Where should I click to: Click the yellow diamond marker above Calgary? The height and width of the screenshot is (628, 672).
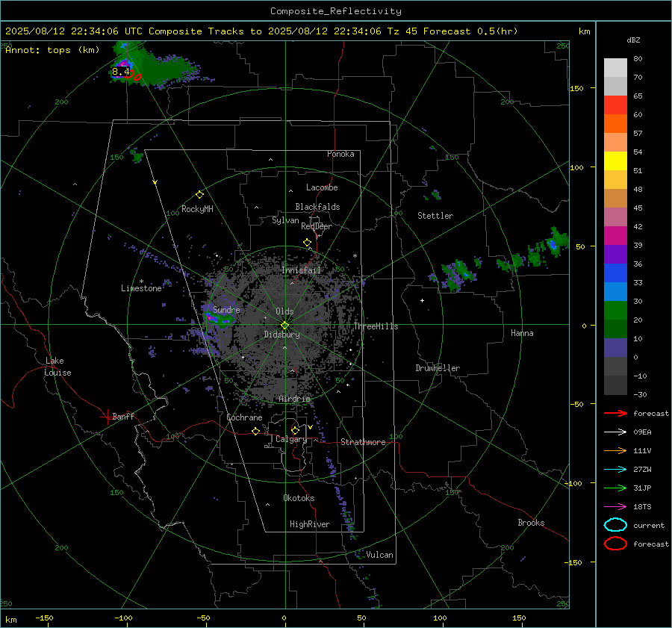(295, 430)
